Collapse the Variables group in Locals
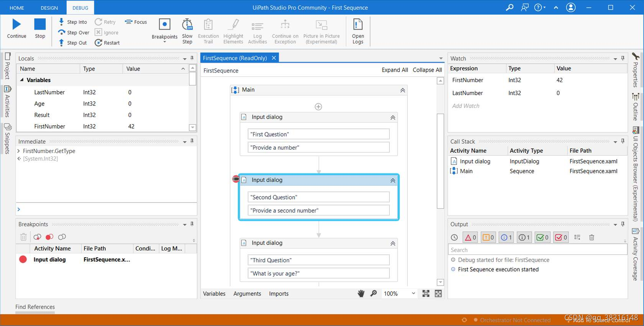This screenshot has height=326, width=644. coord(22,80)
